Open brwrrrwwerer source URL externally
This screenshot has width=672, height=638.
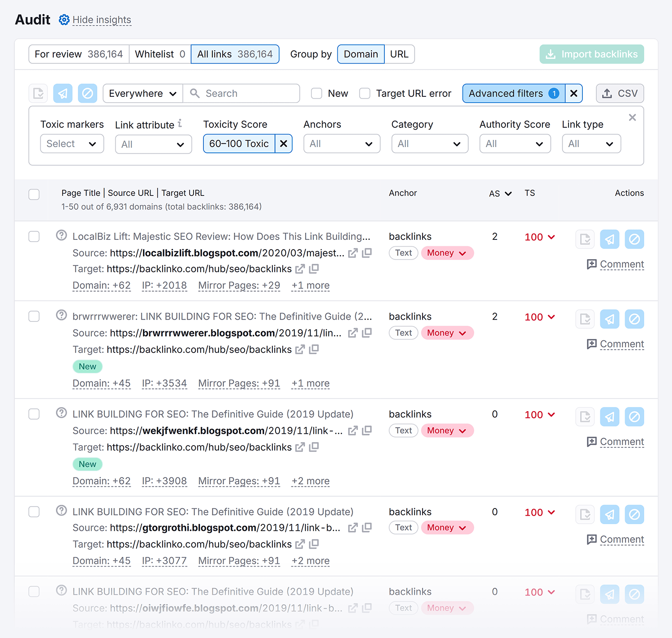(x=353, y=333)
